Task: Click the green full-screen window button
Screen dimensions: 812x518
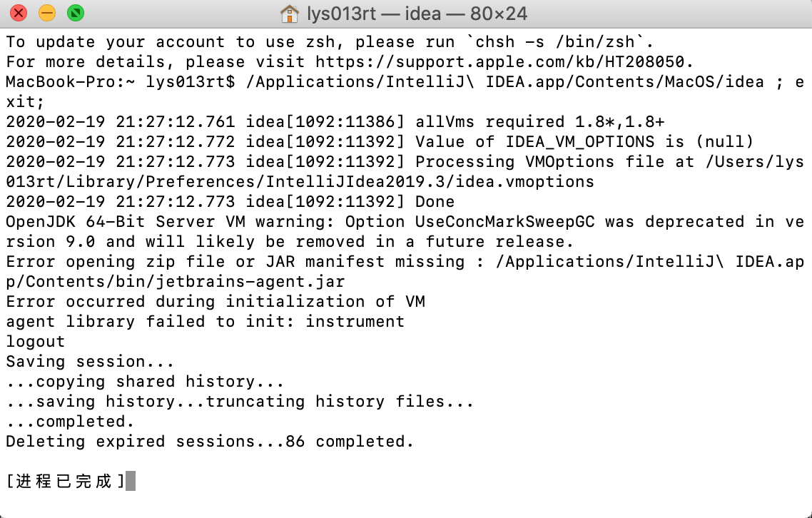Action: click(x=76, y=13)
